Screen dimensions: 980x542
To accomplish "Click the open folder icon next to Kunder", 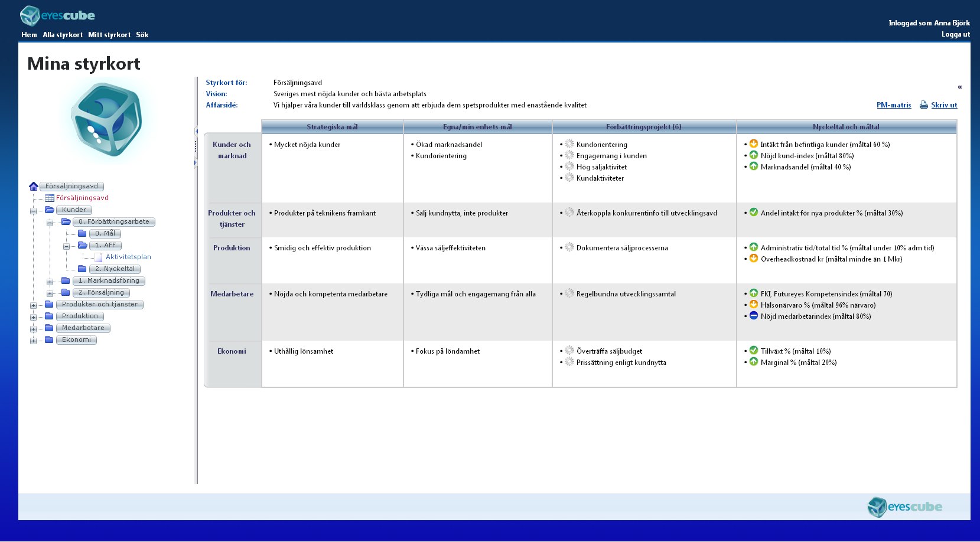I will pos(50,210).
